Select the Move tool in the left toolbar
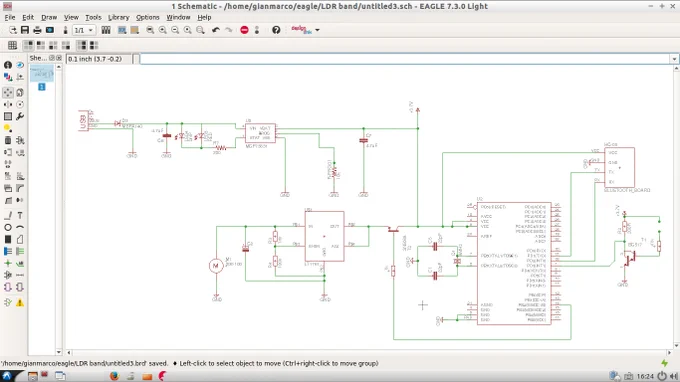 tap(8, 92)
